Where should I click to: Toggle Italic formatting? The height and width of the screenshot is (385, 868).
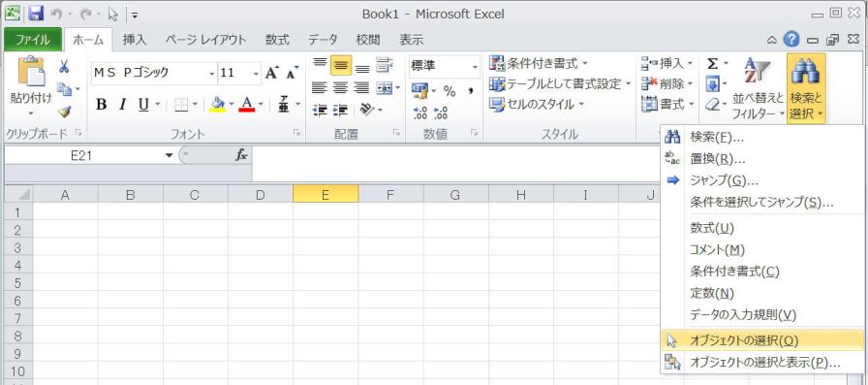coord(122,105)
